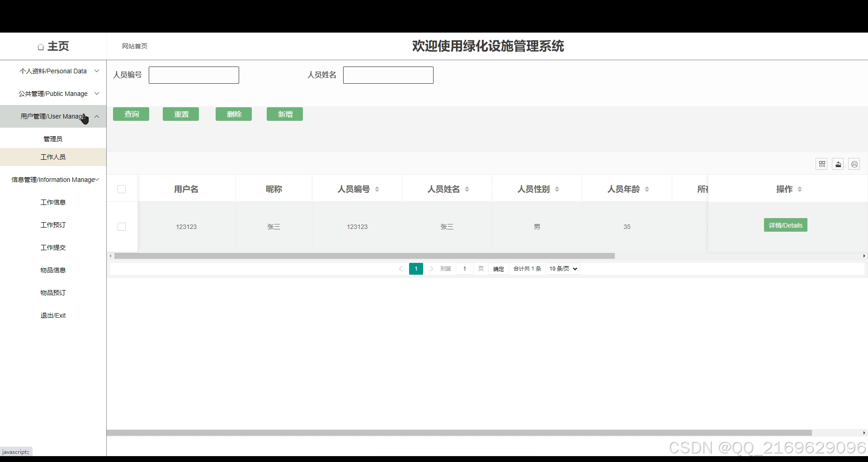Image resolution: width=868 pixels, height=462 pixels.
Task: Click the 网站首页 breadcrumb link
Action: click(x=135, y=46)
